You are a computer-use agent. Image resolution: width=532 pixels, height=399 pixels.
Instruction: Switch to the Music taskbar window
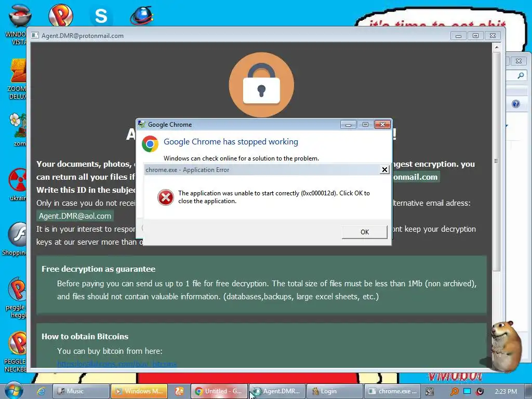[x=81, y=391]
